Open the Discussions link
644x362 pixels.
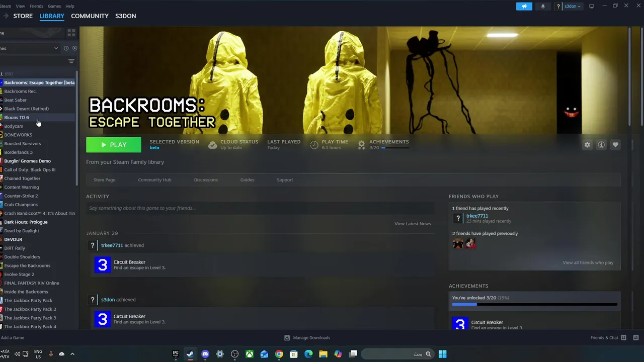coord(206,180)
